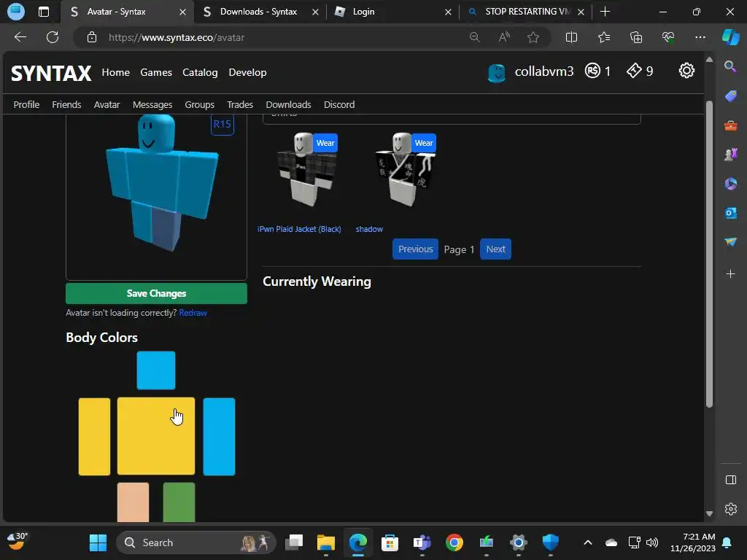This screenshot has width=747, height=560.
Task: Click the Redraw link
Action: coord(193,313)
